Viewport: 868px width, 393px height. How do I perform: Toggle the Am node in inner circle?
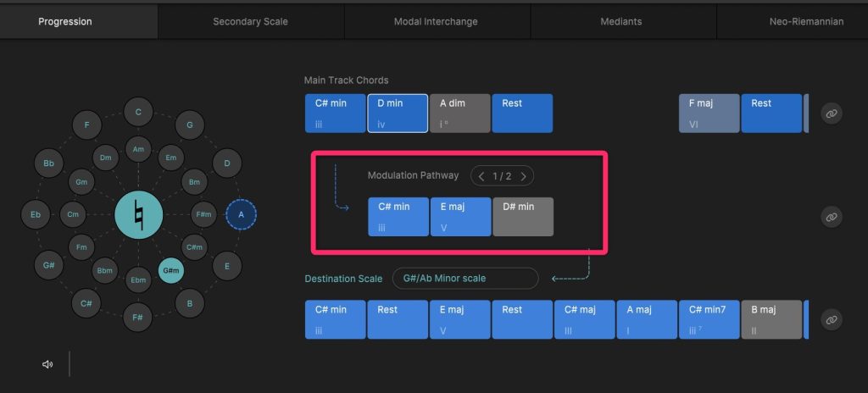pos(138,149)
